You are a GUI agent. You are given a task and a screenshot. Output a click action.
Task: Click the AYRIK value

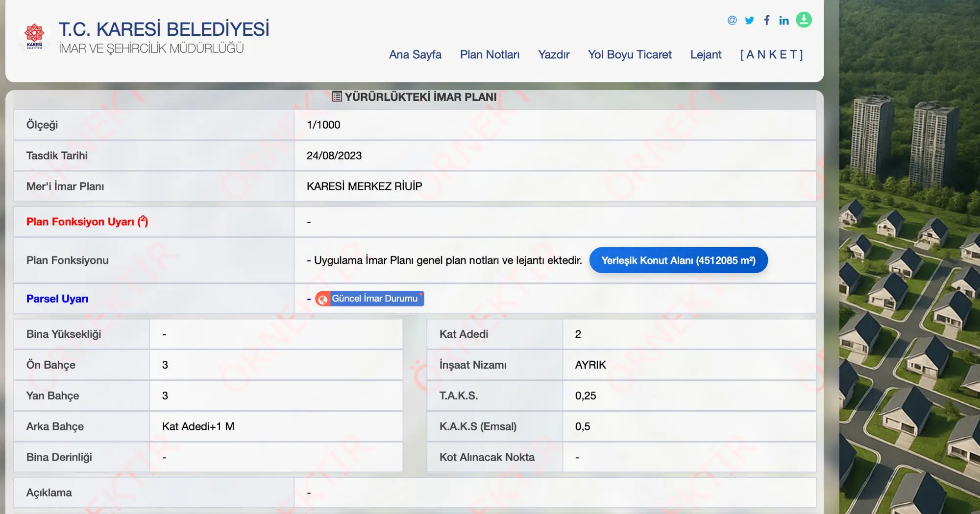point(590,365)
